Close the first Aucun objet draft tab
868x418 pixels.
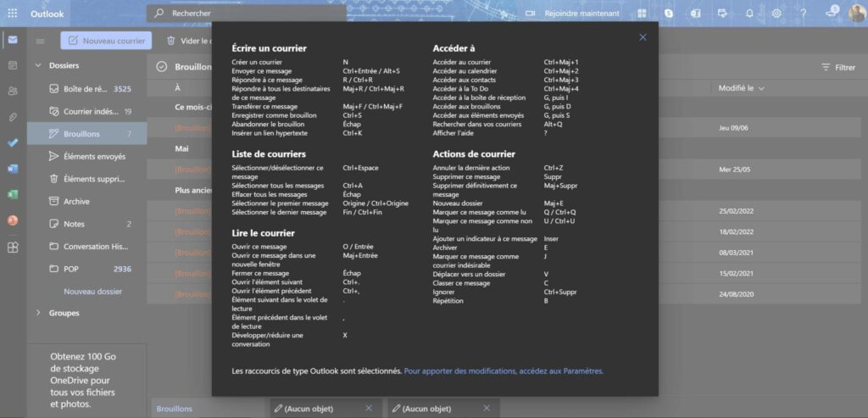[x=369, y=409]
